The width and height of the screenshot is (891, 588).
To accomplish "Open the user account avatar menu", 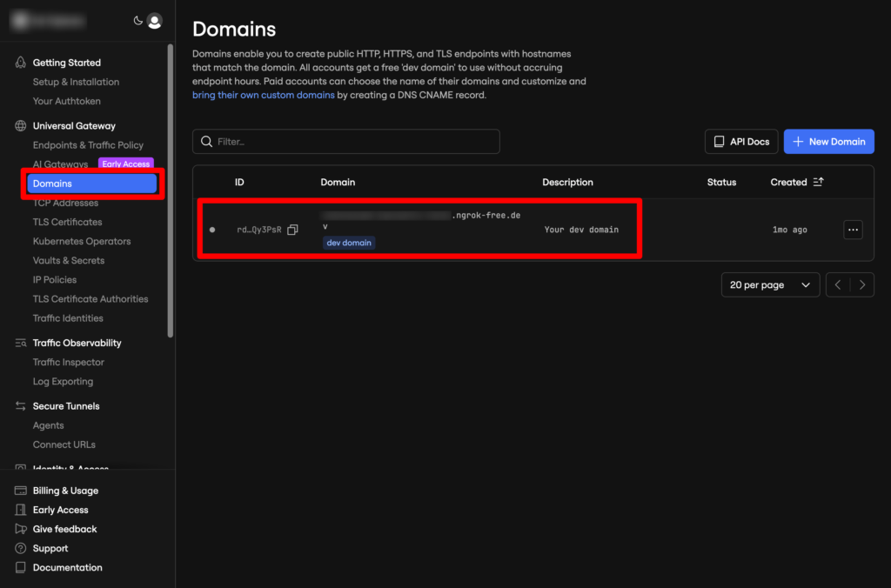I will click(x=155, y=21).
